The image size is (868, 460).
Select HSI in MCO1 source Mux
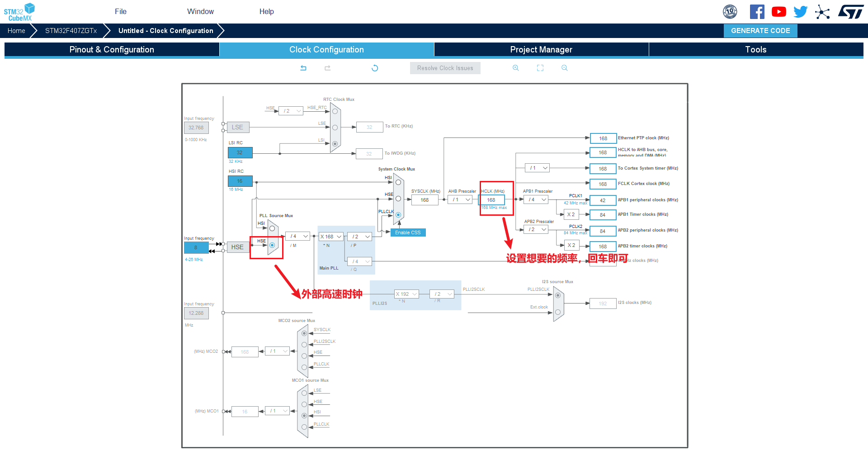304,416
